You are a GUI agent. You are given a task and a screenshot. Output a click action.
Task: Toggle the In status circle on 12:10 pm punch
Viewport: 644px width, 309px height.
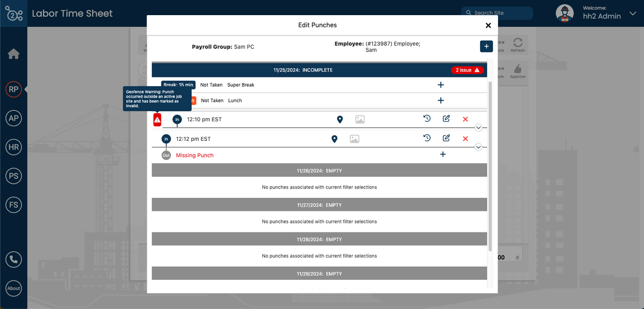[177, 119]
